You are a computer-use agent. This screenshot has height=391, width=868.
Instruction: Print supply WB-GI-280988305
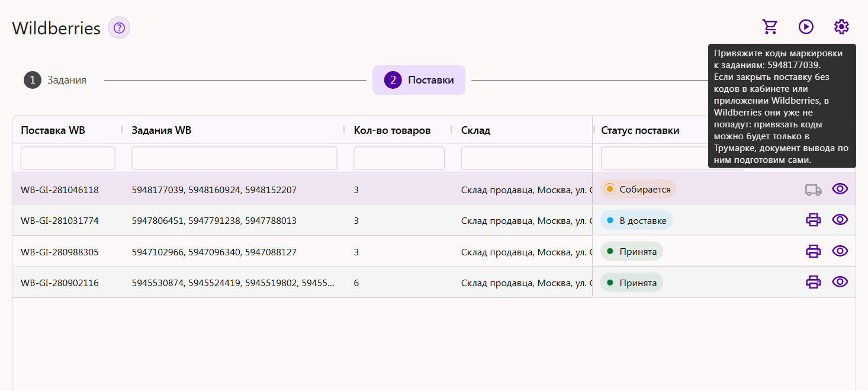tap(814, 251)
